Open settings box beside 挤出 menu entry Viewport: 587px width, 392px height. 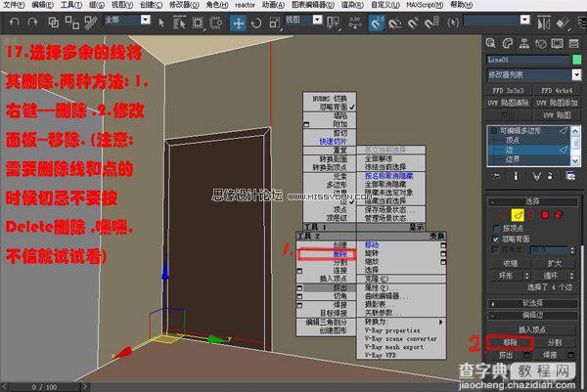coord(299,287)
